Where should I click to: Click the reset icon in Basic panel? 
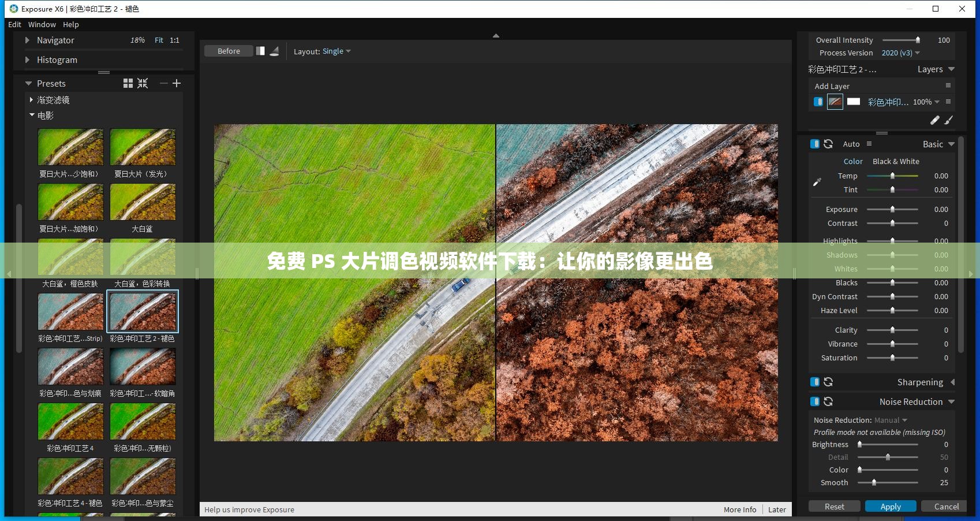(x=829, y=143)
